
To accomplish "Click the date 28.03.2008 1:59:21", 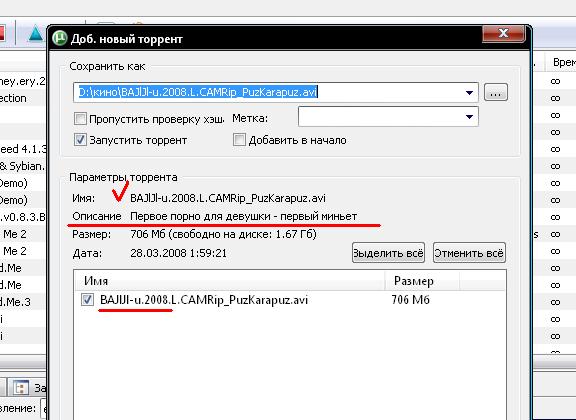I will pos(179,253).
